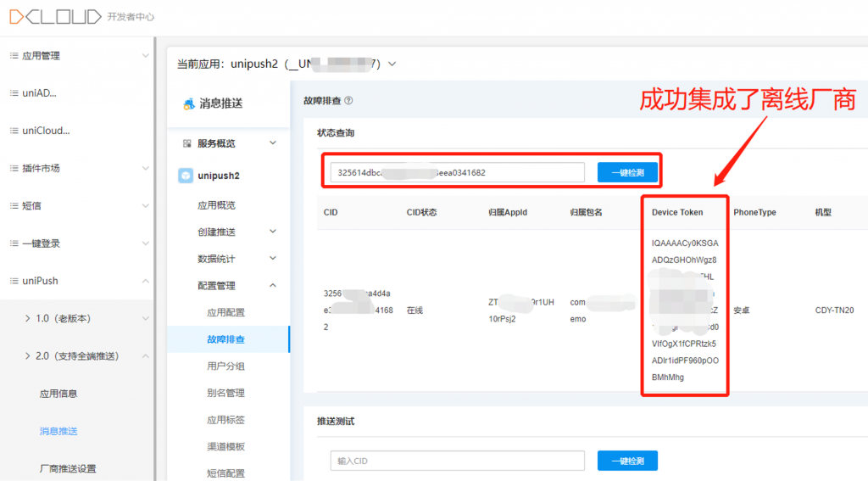The width and height of the screenshot is (868, 481).
Task: Click the 在线 status cell
Action: click(415, 310)
